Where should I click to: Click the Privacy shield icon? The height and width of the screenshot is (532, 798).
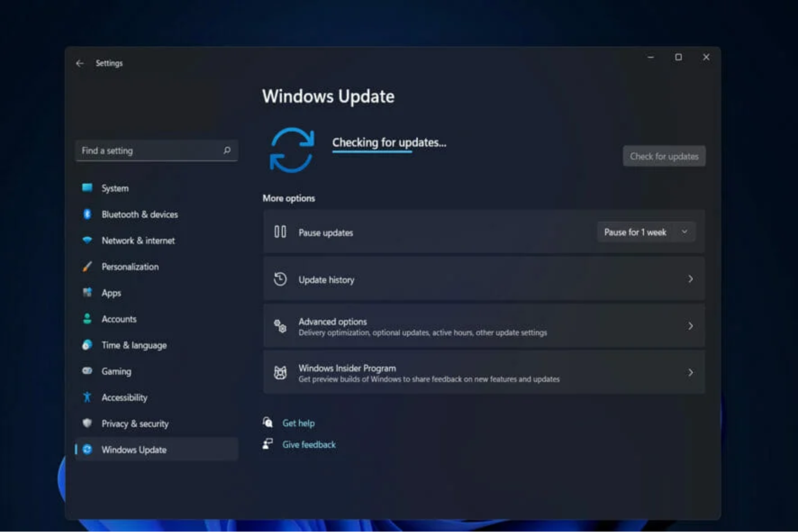pyautogui.click(x=87, y=423)
